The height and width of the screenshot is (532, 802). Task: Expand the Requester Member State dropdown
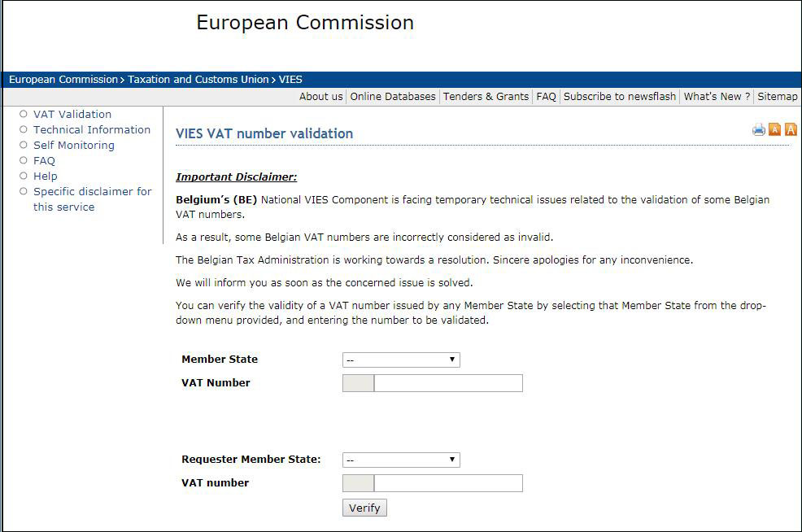coord(401,460)
